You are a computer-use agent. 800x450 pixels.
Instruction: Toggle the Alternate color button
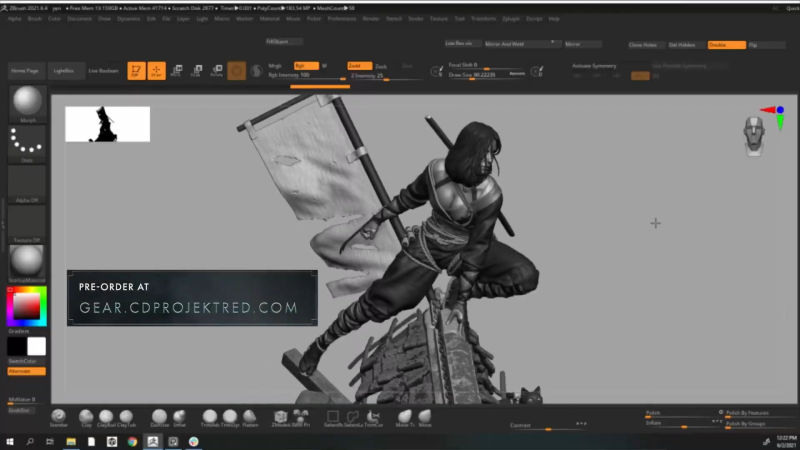[27, 371]
